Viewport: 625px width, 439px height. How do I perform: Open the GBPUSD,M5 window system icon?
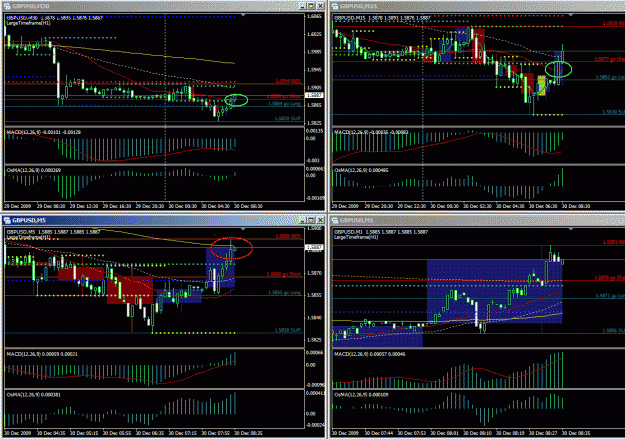pos(6,220)
